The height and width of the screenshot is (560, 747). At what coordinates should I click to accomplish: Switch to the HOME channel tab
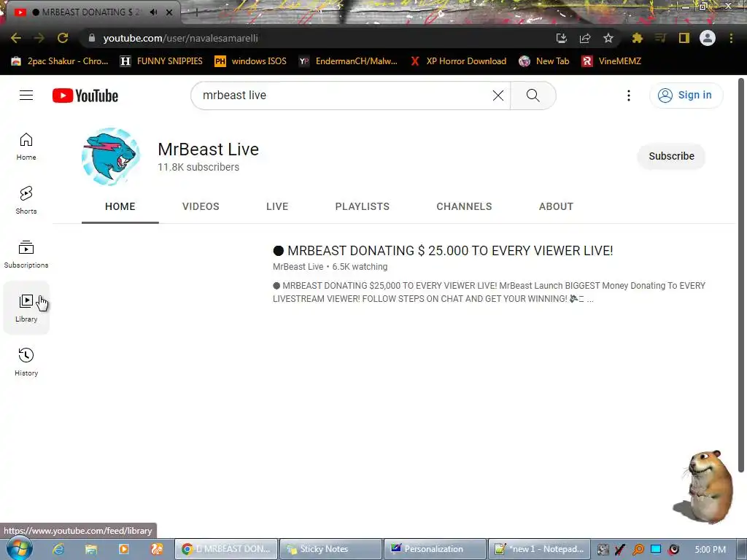coord(120,206)
